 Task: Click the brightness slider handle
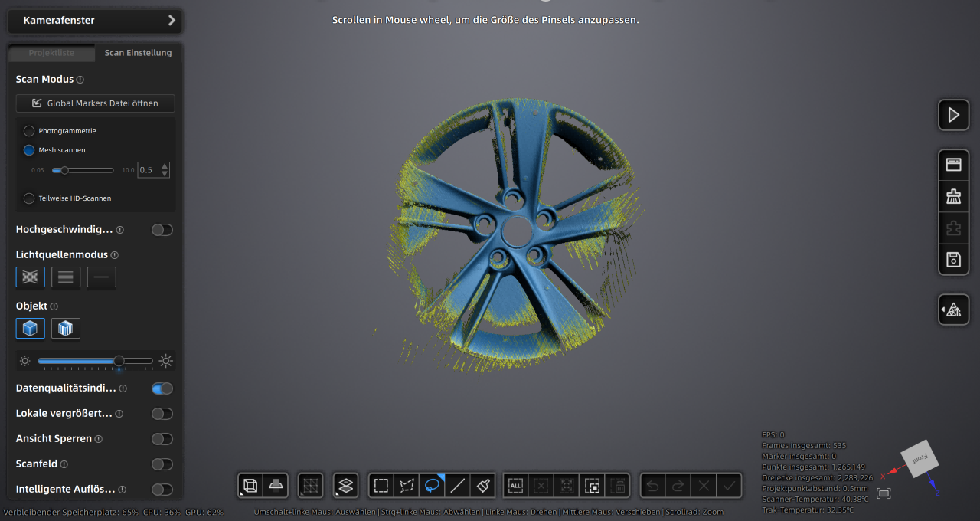coord(119,361)
